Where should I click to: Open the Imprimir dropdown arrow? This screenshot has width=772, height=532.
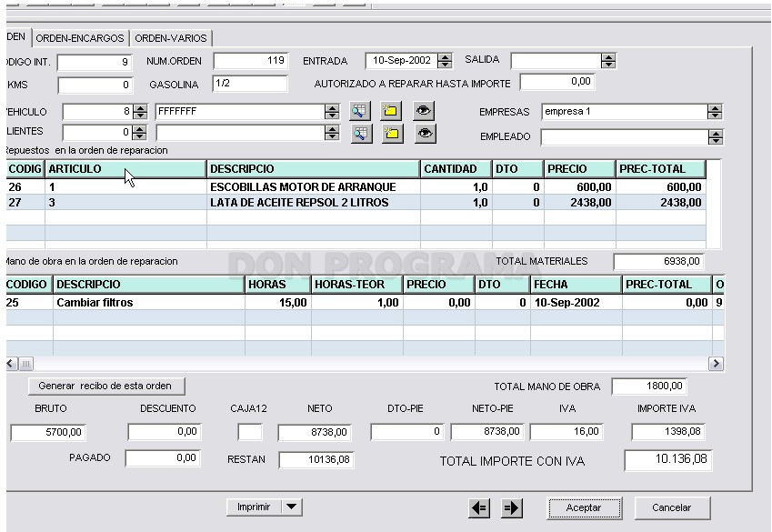pyautogui.click(x=292, y=507)
